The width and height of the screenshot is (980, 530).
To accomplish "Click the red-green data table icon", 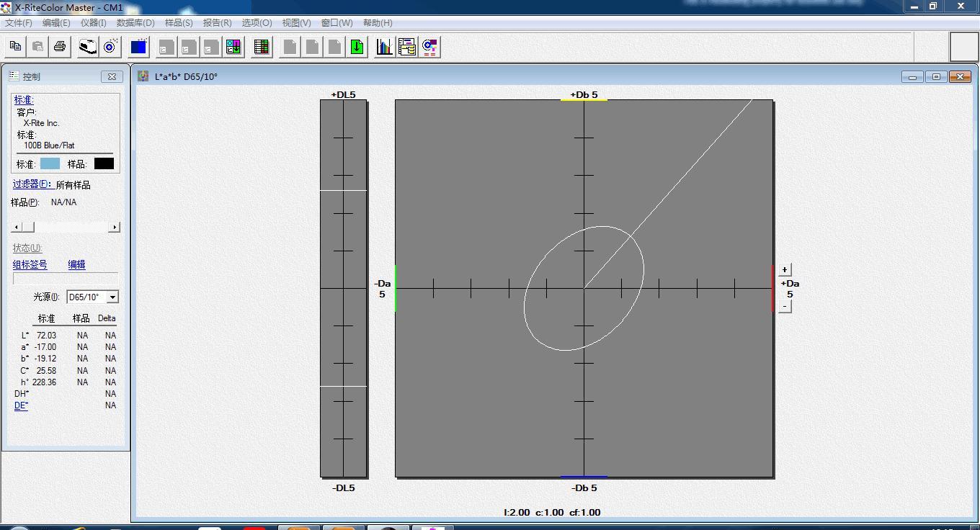I will (x=262, y=47).
